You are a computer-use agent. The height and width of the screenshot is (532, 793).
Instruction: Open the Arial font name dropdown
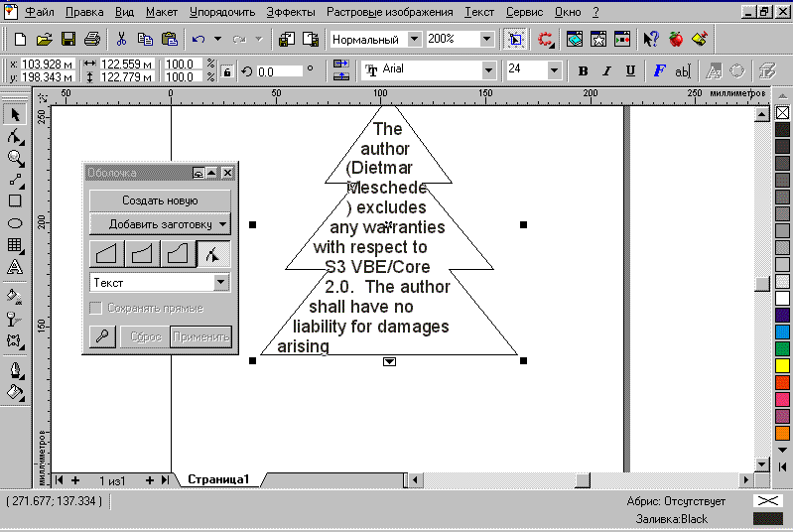click(x=488, y=70)
